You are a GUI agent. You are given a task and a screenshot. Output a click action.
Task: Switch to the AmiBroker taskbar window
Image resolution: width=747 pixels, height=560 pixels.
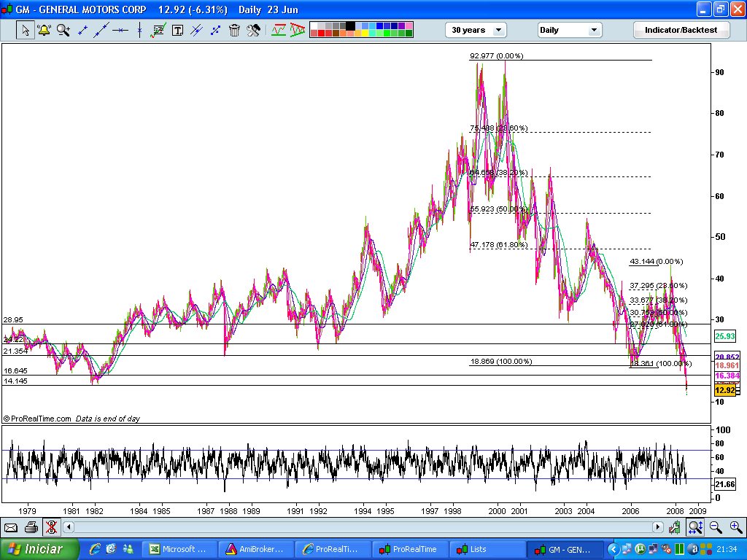[257, 550]
